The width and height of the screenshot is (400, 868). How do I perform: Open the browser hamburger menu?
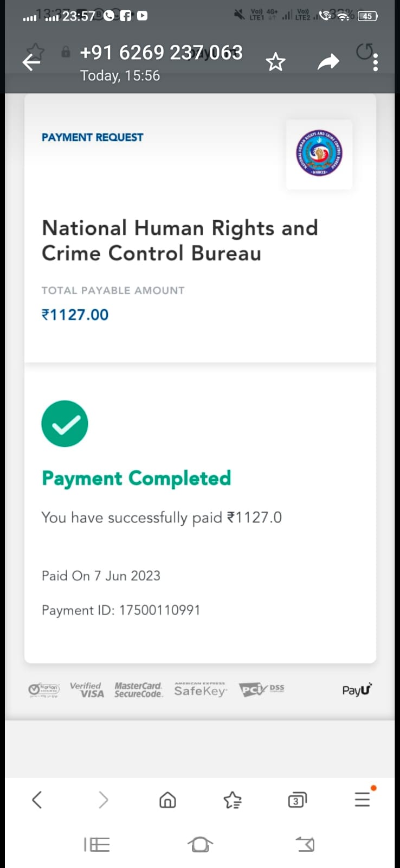tap(362, 800)
